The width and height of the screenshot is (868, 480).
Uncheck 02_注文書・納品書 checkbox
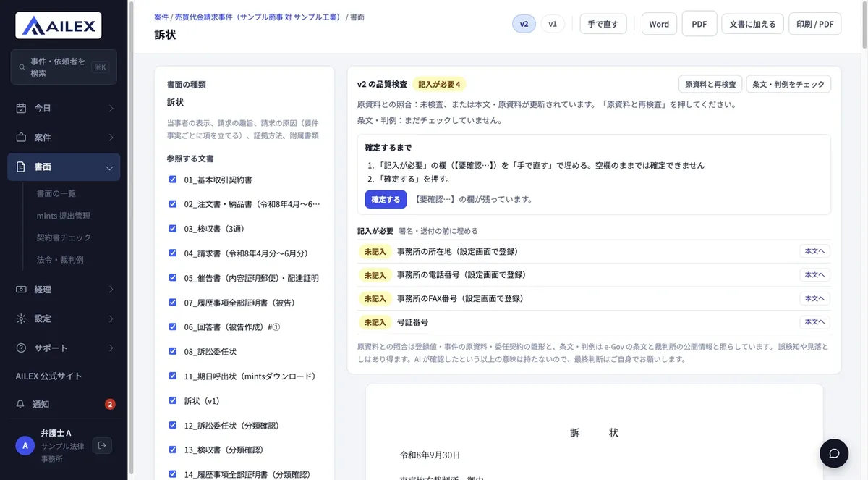click(x=173, y=204)
